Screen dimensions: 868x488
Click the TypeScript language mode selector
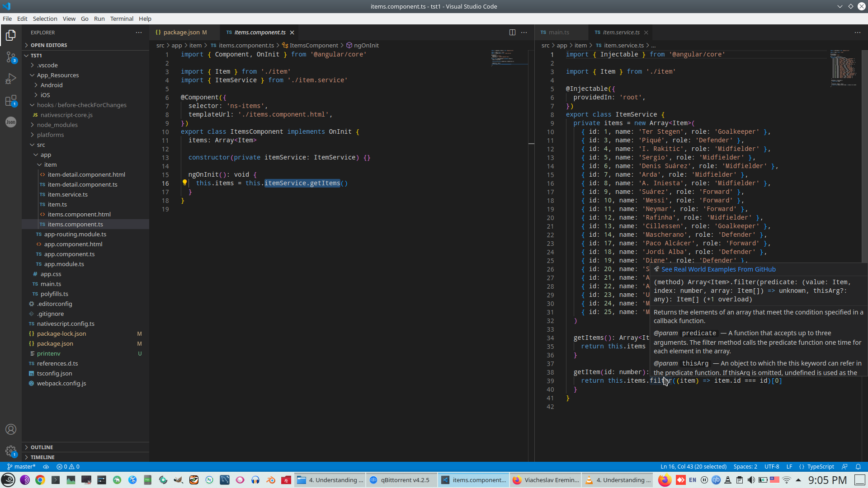pyautogui.click(x=820, y=467)
